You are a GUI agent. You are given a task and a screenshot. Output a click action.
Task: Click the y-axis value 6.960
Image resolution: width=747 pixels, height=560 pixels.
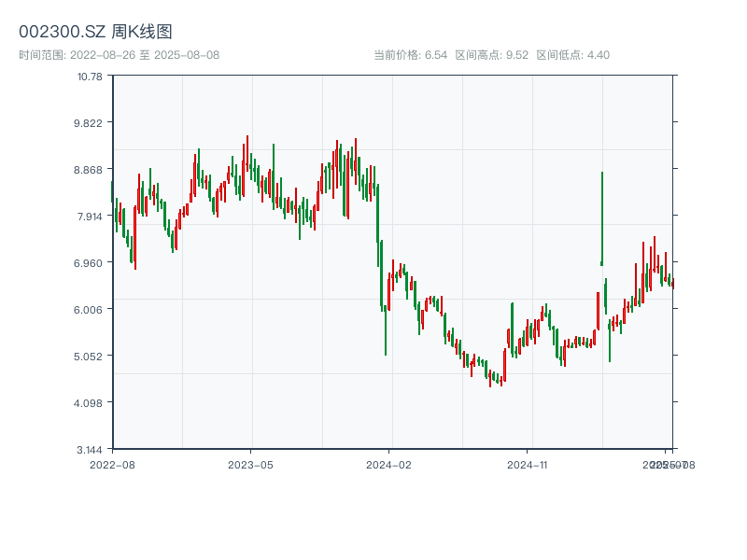(88, 263)
